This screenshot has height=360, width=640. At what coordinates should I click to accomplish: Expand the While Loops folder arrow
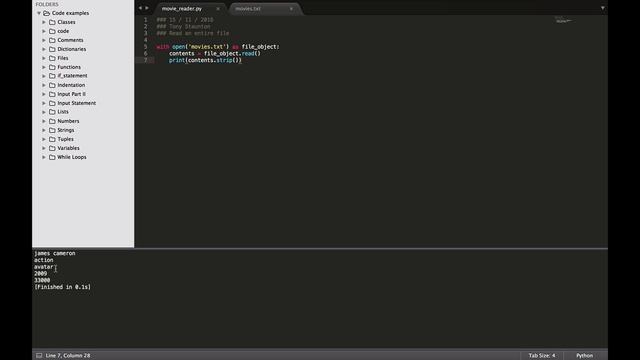tap(44, 157)
